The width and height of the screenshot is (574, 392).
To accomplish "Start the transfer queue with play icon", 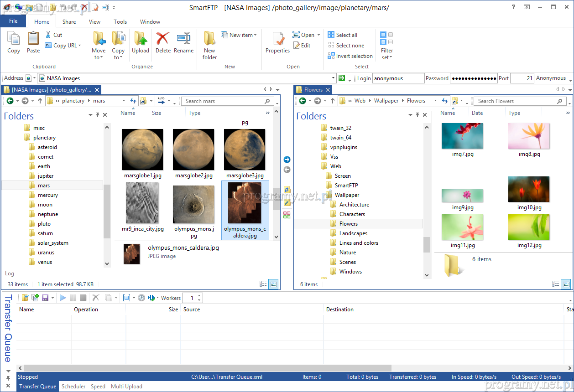I will coord(63,298).
